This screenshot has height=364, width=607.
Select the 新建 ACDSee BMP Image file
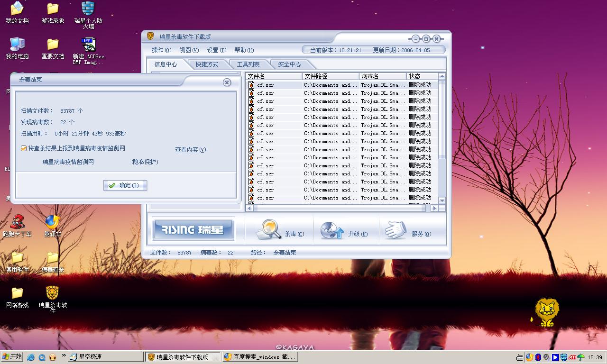point(88,51)
